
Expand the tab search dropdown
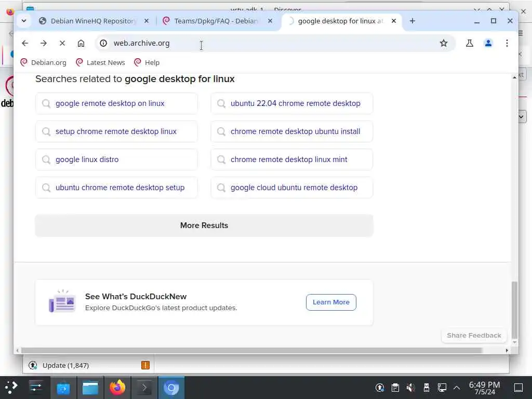[x=24, y=21]
